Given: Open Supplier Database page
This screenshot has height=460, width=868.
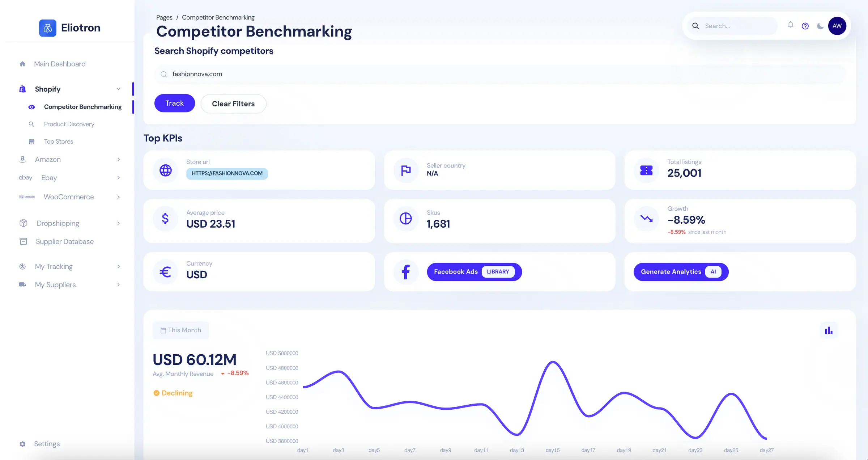Looking at the screenshot, I should tap(65, 241).
